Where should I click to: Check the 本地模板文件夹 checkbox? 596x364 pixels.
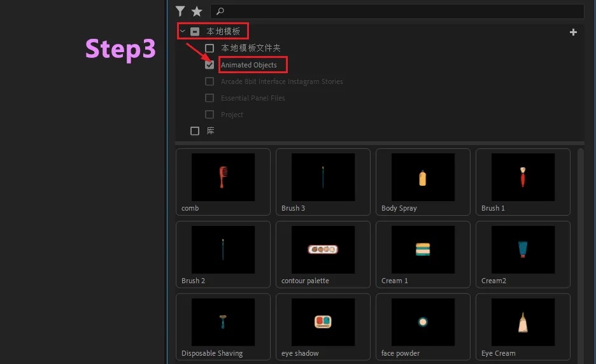(x=209, y=48)
